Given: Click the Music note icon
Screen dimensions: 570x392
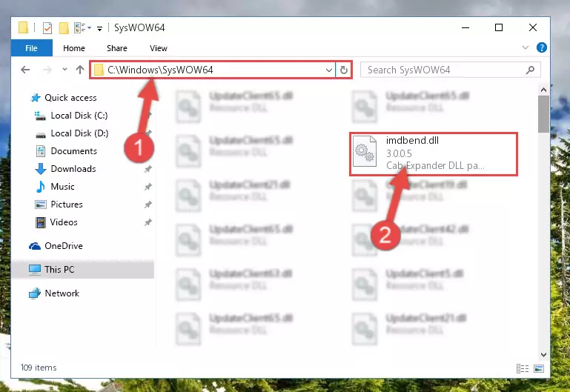Looking at the screenshot, I should point(41,187).
